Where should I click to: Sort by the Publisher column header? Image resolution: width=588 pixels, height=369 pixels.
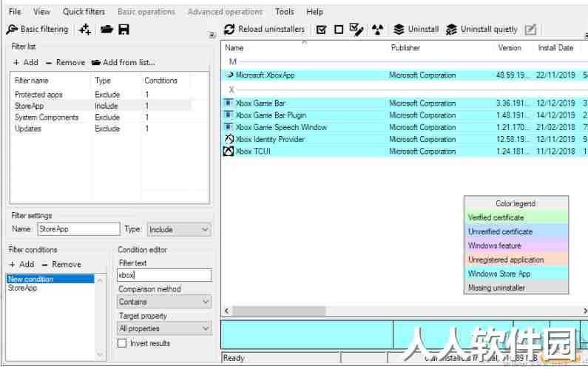coord(441,47)
